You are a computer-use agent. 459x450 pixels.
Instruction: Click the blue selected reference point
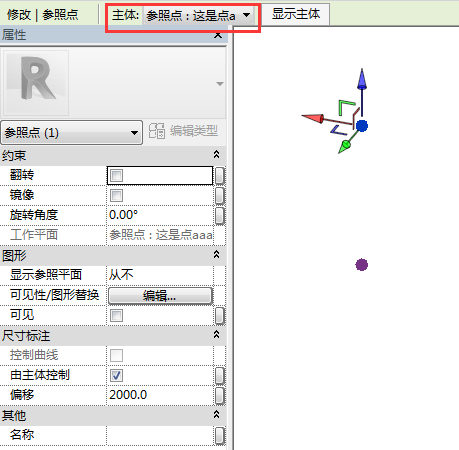pyautogui.click(x=362, y=126)
